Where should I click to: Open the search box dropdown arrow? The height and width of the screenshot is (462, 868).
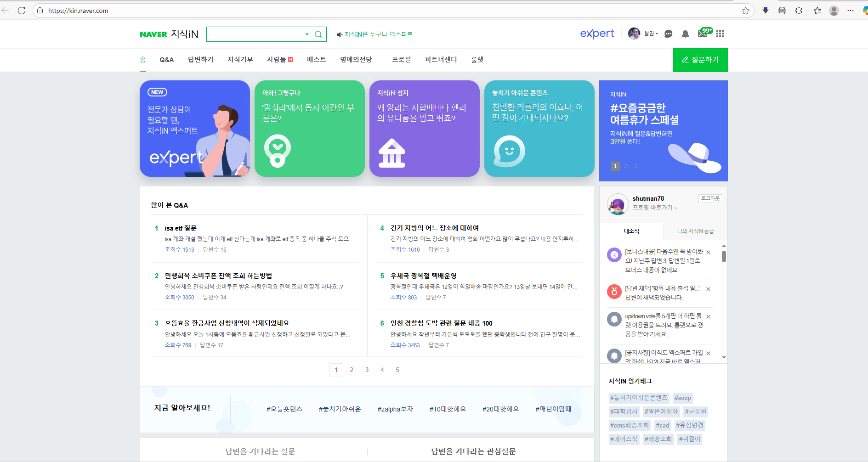pos(307,34)
